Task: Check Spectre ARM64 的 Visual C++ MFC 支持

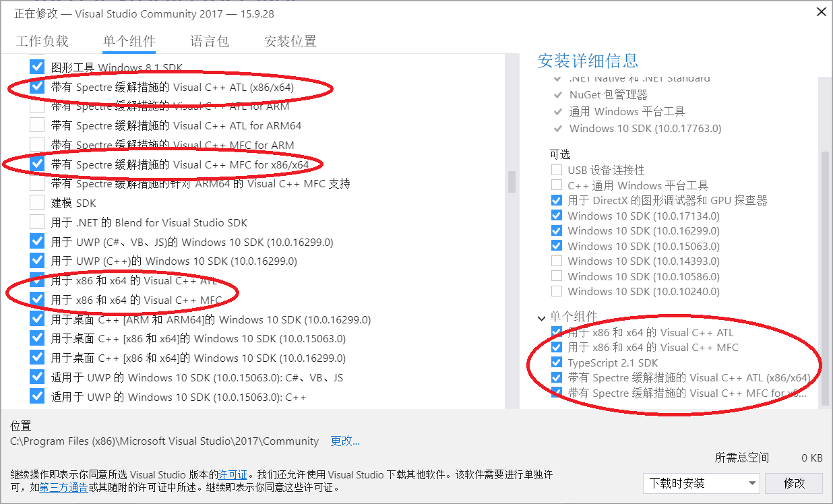Action: tap(37, 183)
